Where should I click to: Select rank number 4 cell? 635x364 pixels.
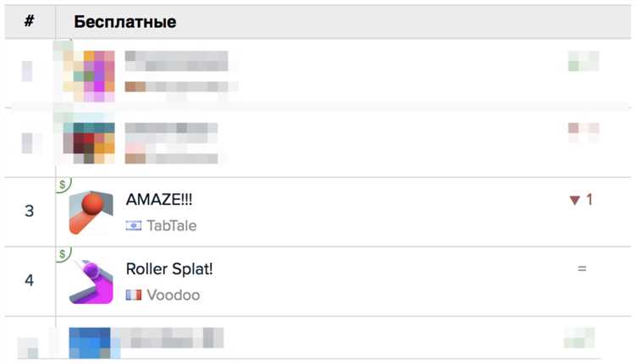(x=29, y=280)
